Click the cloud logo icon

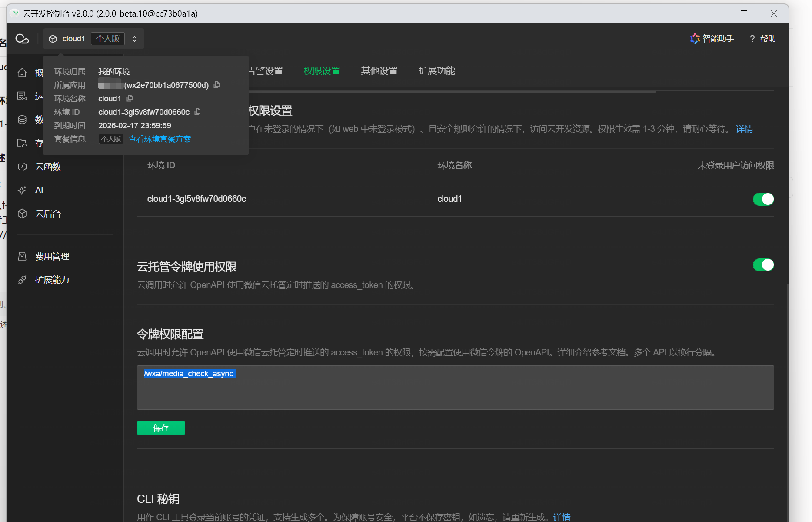click(x=22, y=39)
